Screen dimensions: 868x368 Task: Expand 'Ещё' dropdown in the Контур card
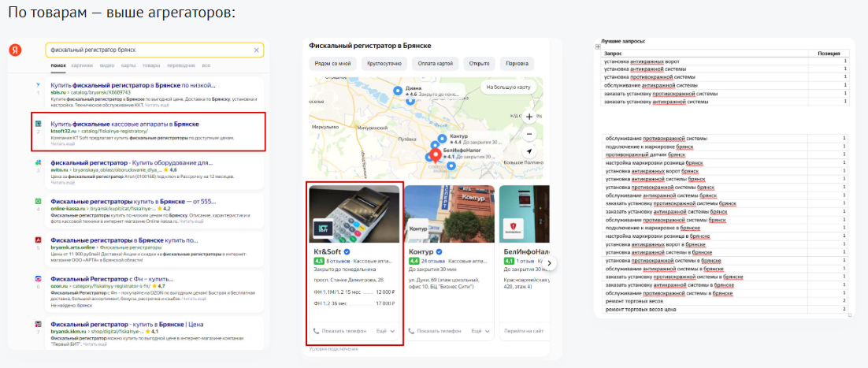(x=480, y=331)
